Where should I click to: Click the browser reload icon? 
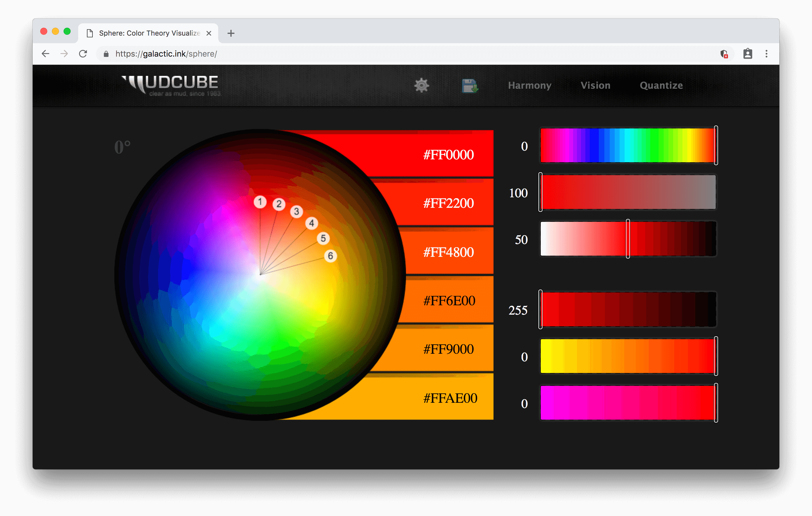click(x=83, y=54)
